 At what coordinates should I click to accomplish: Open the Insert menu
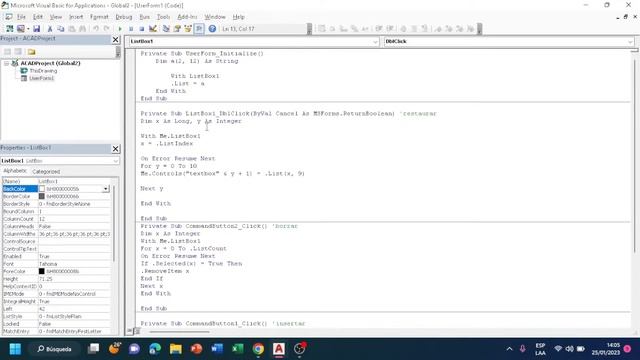coord(76,17)
